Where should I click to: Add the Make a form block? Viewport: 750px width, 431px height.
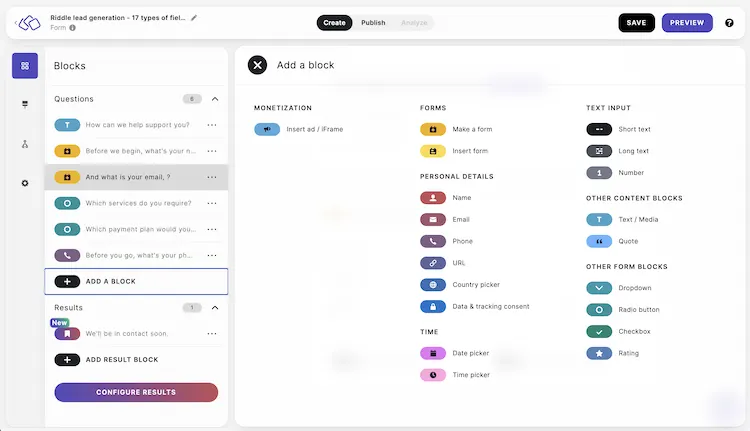pos(456,129)
